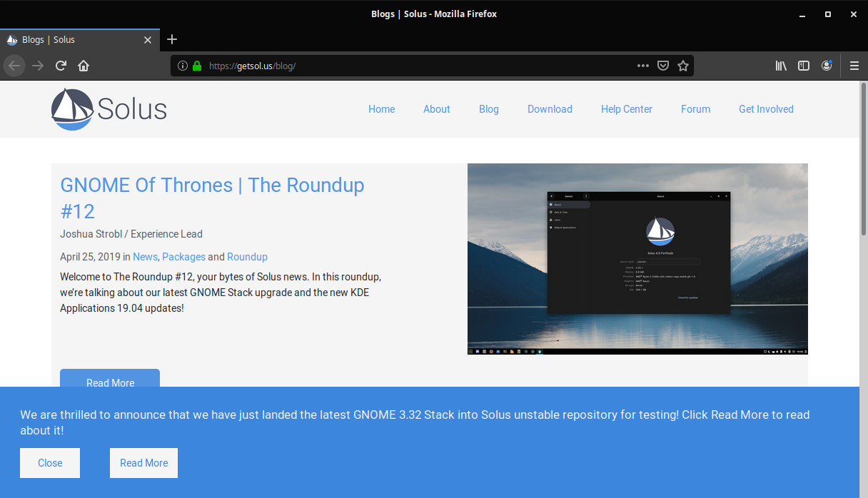Visit the Help Center
Screen dimensions: 868x498
627,109
